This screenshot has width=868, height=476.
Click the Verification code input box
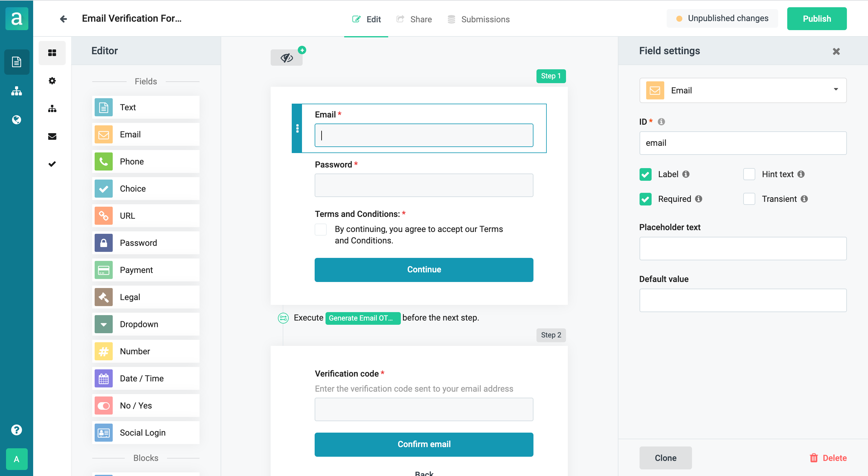pyautogui.click(x=424, y=410)
